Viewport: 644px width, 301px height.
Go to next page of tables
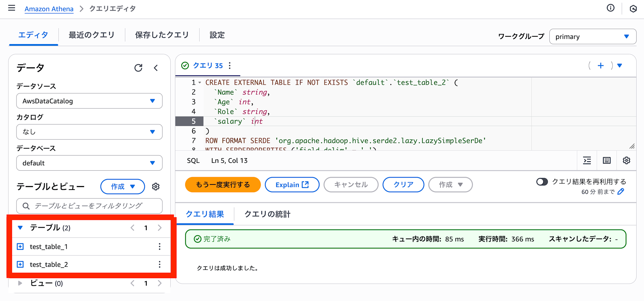[x=160, y=228]
